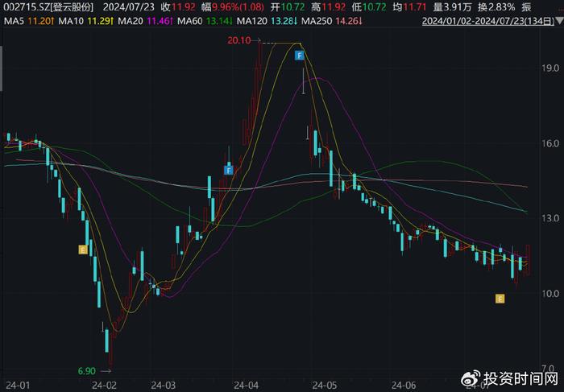Click the 20.10 high price label
The height and width of the screenshot is (392, 564).
238,40
